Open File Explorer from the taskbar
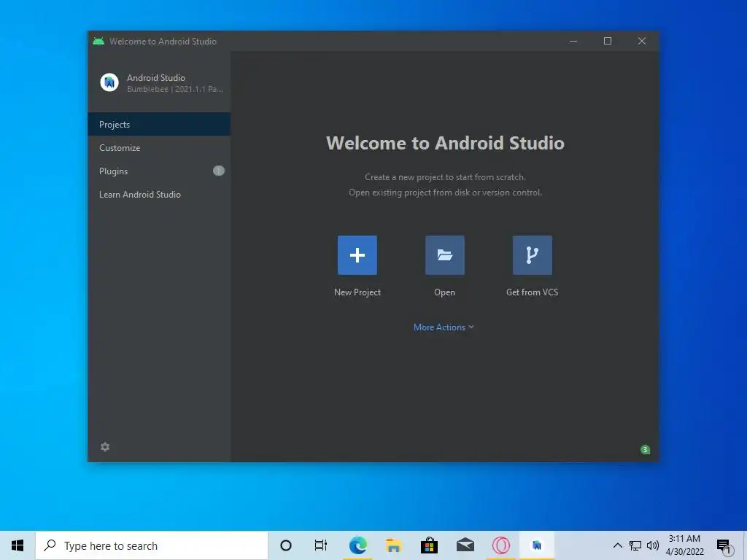Viewport: 747px width, 560px height. point(393,545)
